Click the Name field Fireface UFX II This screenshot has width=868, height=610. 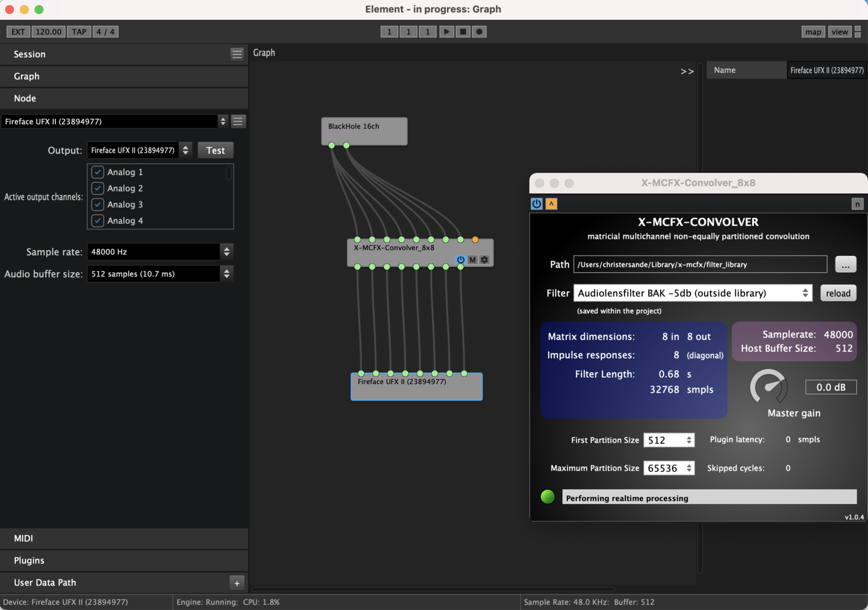pos(827,70)
